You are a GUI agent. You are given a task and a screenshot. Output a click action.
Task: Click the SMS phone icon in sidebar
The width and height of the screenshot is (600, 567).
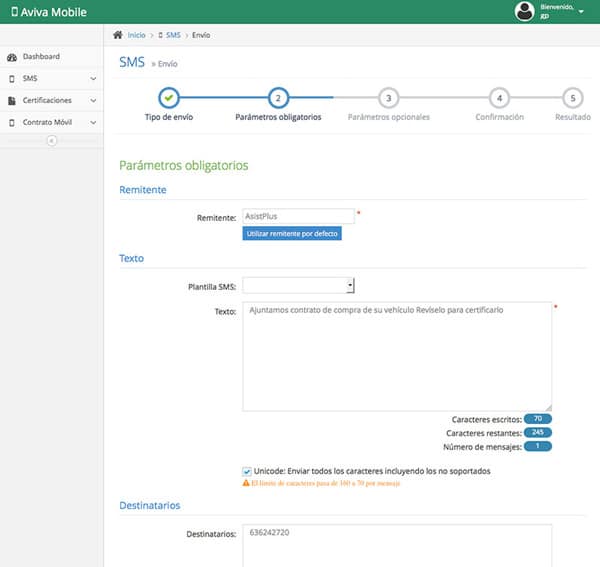(12, 78)
